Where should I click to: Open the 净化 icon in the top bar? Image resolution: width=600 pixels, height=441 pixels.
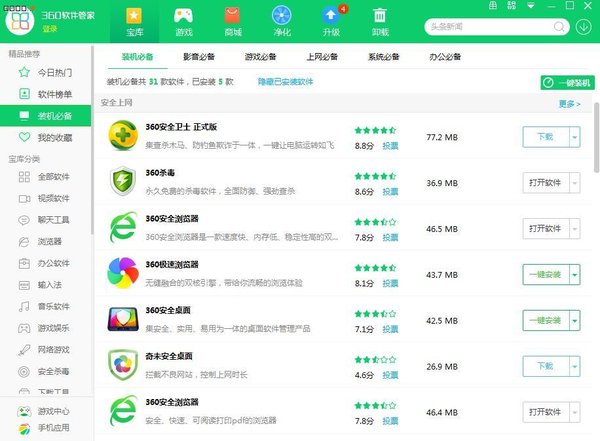coord(282,22)
